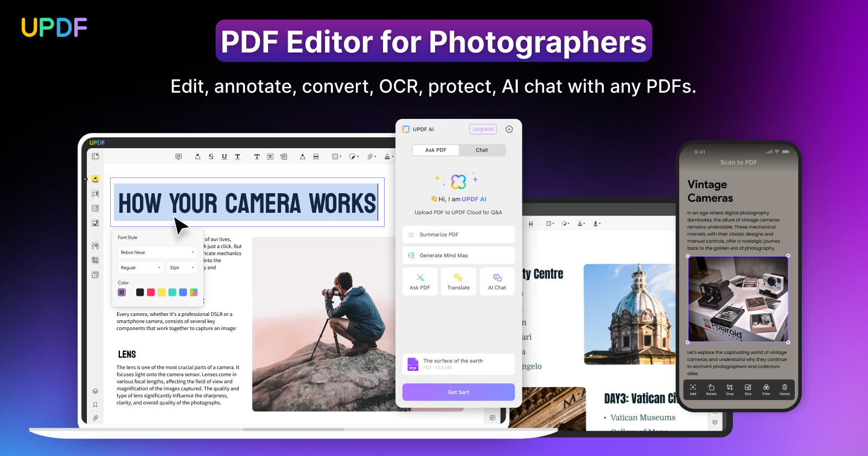Click Generate Mind Map option
This screenshot has height=456, width=868.
[458, 255]
